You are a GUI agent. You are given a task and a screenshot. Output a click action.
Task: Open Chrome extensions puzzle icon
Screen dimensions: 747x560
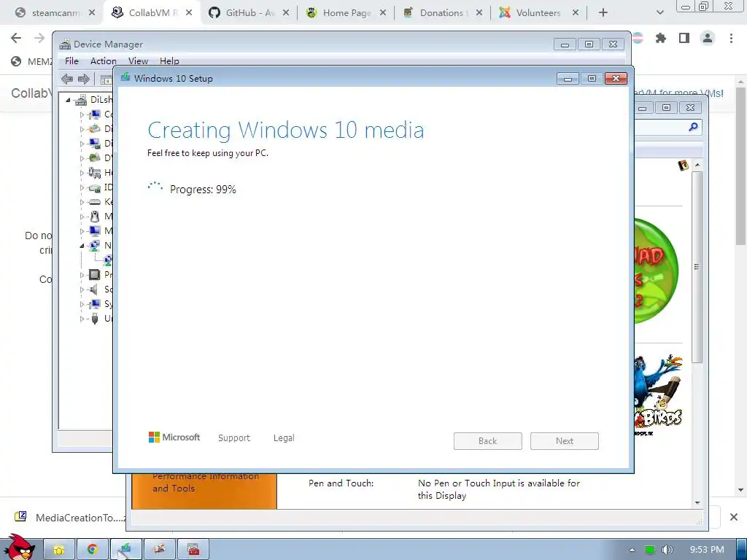[661, 38]
